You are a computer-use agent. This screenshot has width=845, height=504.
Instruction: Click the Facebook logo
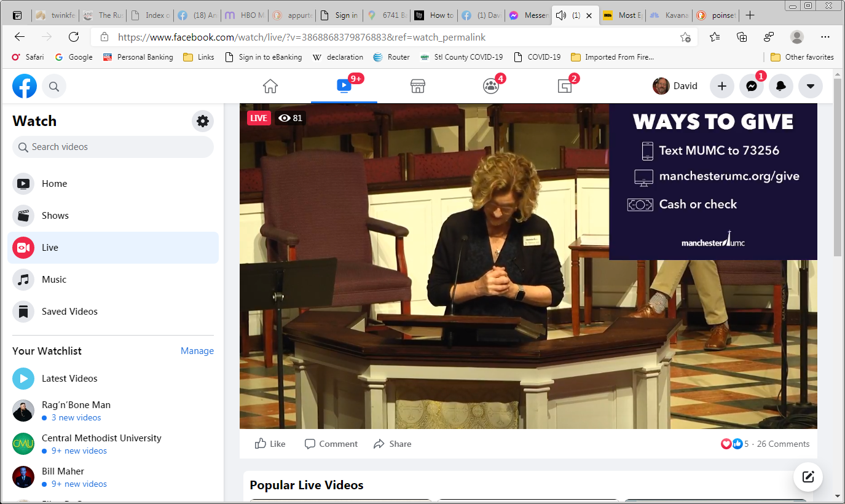[25, 86]
